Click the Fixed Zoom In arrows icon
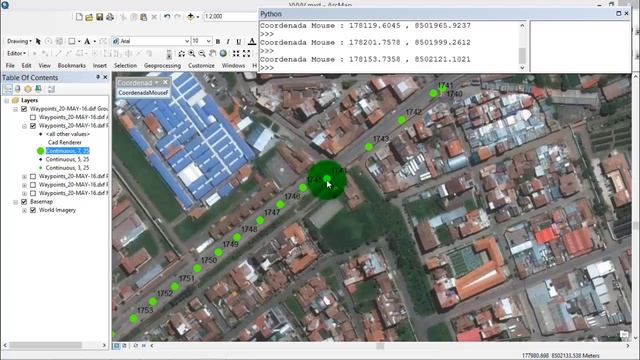This screenshot has height=360, width=640. [x=236, y=53]
